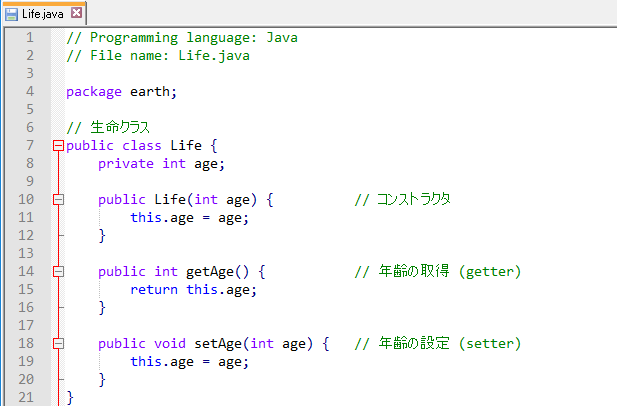Click the closing brace on line 21
The width and height of the screenshot is (617, 406).
(70, 397)
